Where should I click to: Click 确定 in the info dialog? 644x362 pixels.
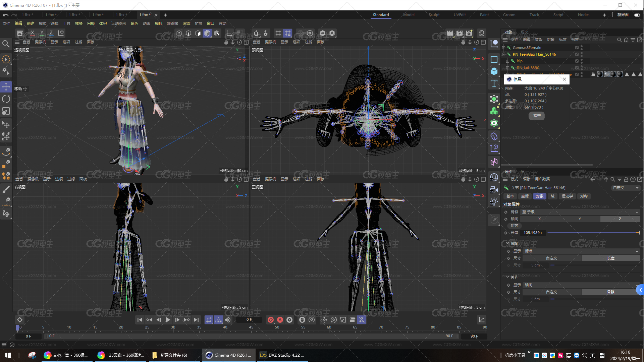[537, 116]
